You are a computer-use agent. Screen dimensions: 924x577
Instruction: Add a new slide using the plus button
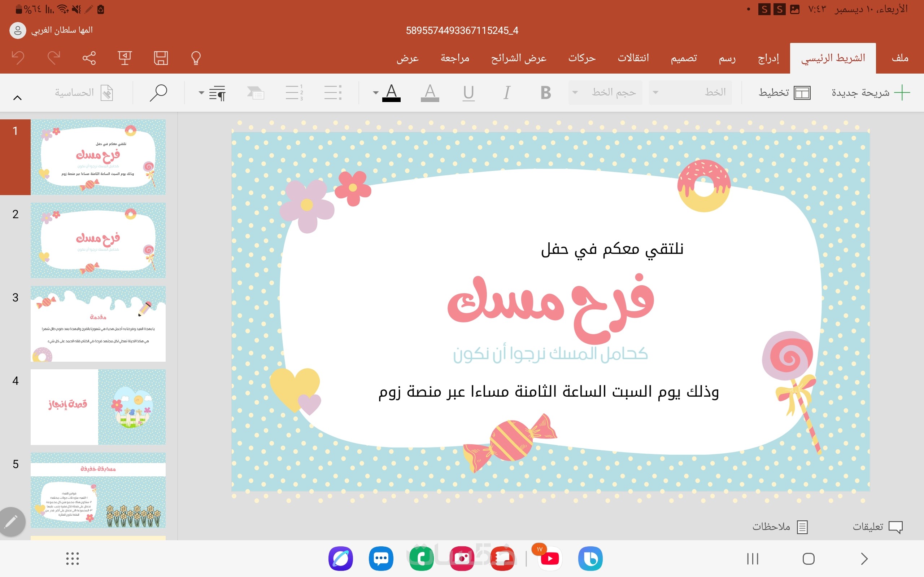[x=902, y=93]
